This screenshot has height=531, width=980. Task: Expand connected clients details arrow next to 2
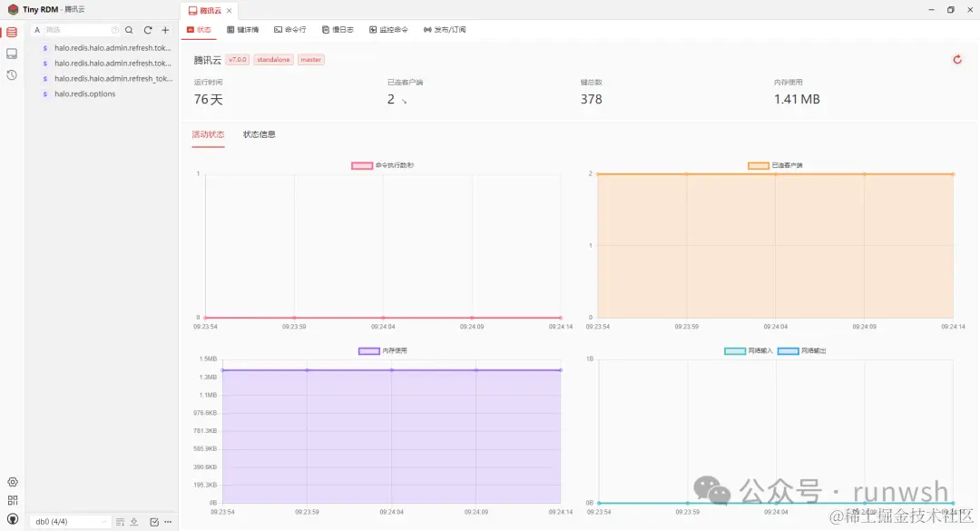tap(404, 101)
